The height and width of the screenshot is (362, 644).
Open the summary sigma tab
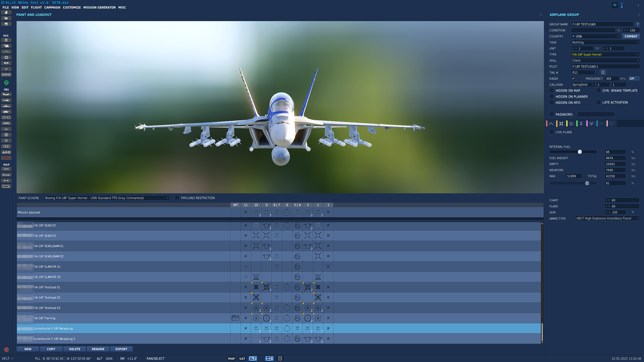[x=581, y=123]
